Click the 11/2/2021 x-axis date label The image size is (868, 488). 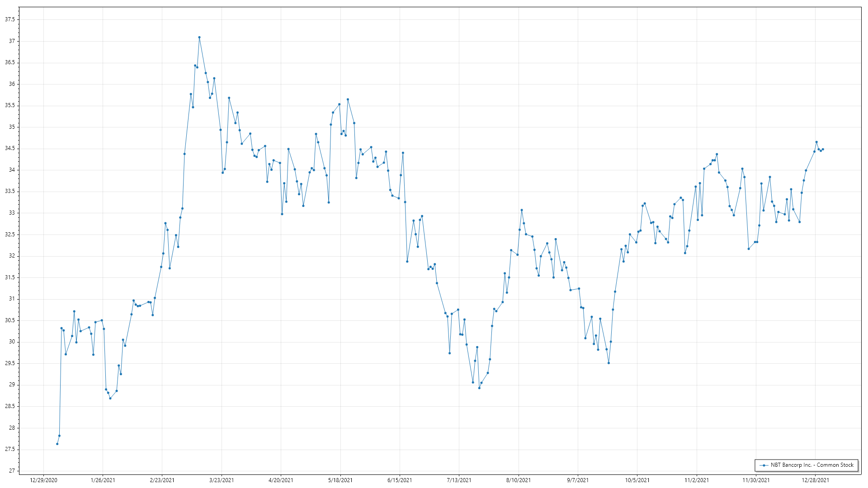point(697,480)
